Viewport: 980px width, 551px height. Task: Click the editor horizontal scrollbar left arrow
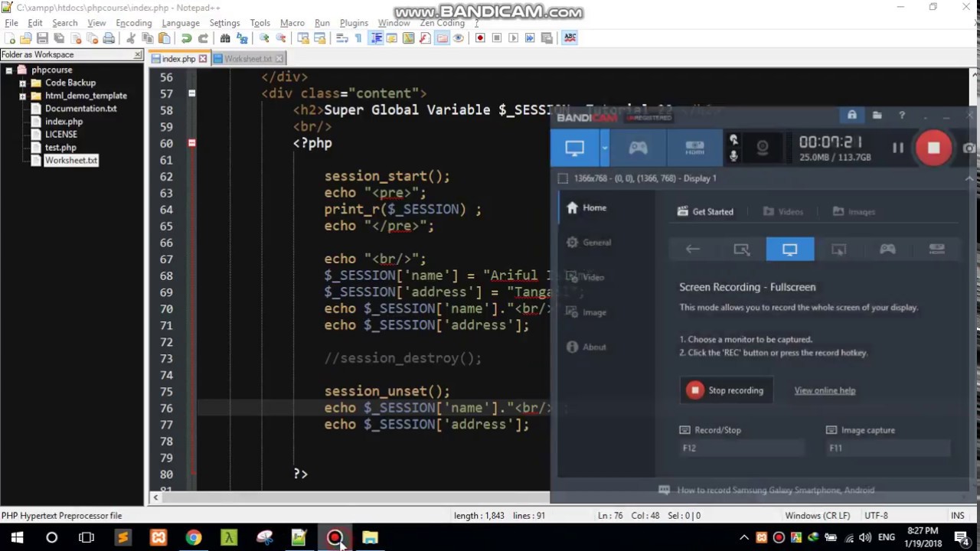tap(155, 498)
